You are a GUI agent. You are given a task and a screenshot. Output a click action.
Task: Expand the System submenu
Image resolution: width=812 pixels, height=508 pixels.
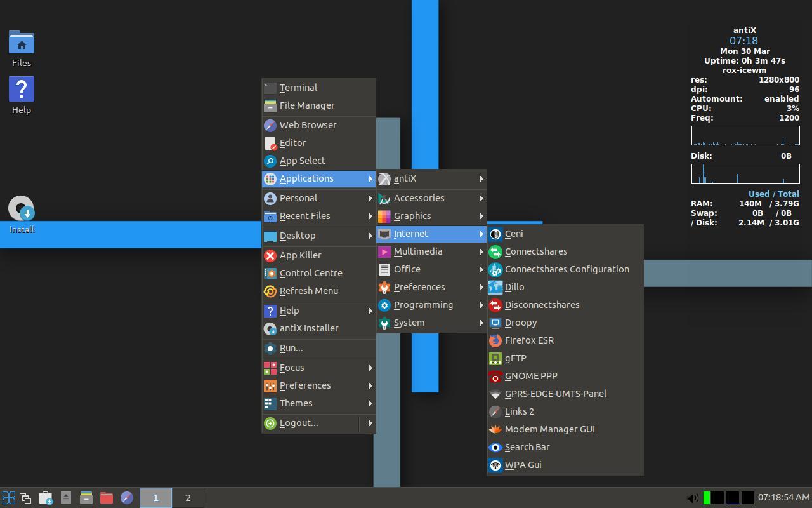[431, 323]
